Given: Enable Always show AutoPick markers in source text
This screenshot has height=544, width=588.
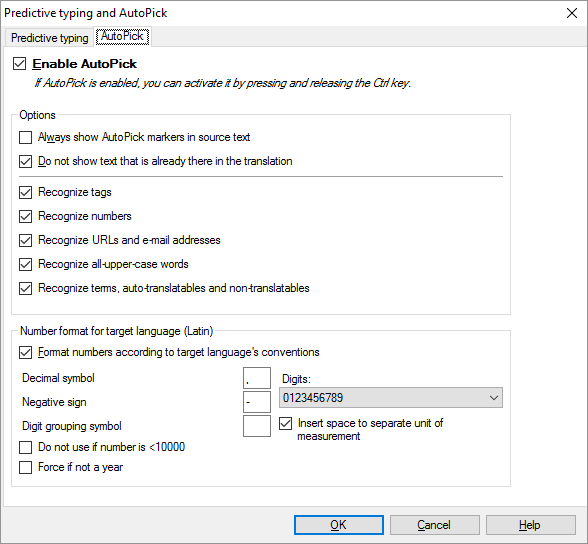Looking at the screenshot, I should (26, 138).
